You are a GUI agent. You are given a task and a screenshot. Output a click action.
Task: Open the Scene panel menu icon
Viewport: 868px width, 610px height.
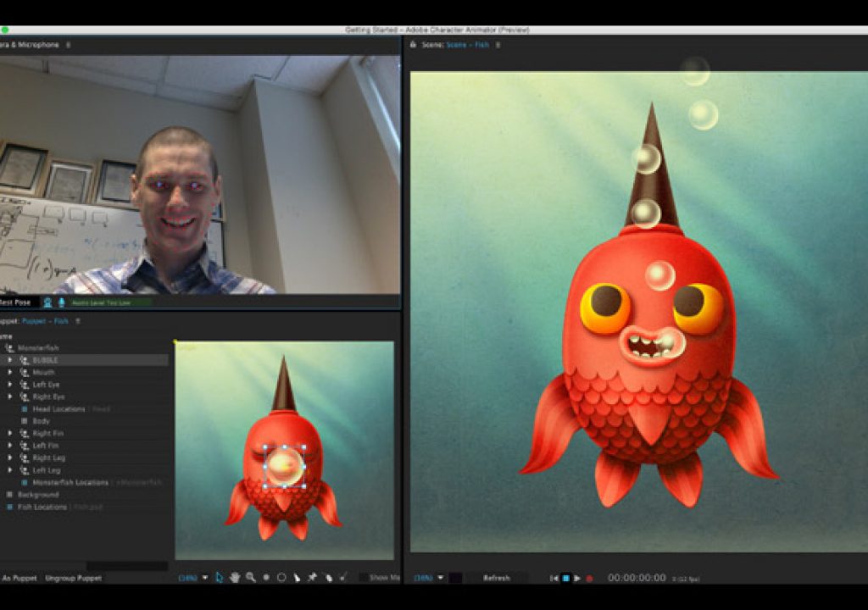(498, 45)
